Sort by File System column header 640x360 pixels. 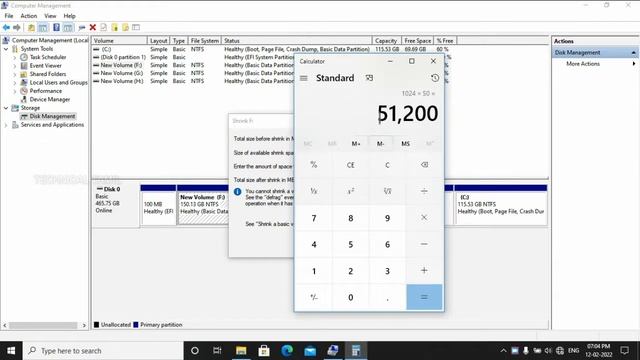[204, 40]
